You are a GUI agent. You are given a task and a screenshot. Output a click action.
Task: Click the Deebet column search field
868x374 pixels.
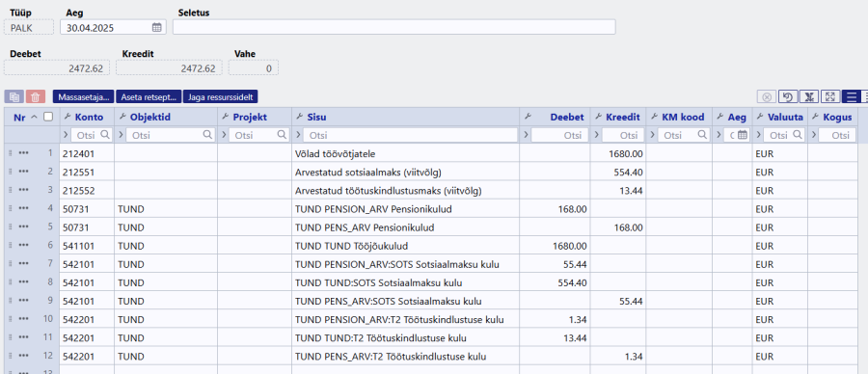click(559, 135)
